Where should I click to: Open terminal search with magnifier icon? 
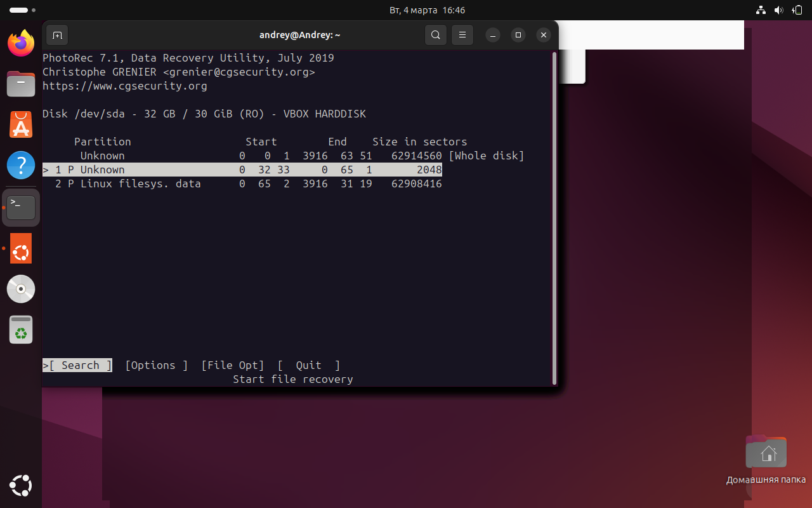pos(436,35)
